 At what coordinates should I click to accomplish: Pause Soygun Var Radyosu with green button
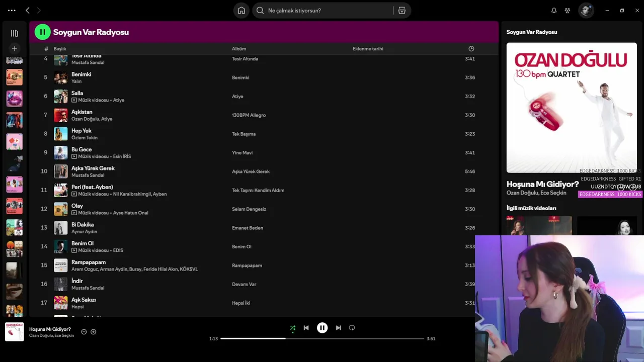[42, 32]
